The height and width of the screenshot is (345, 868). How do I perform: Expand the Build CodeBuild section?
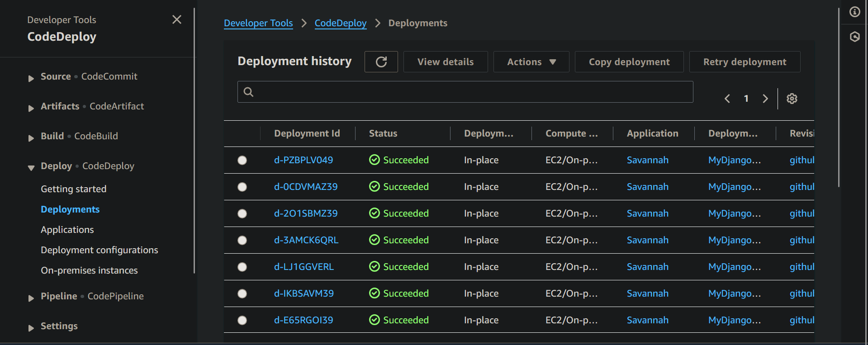tap(31, 138)
